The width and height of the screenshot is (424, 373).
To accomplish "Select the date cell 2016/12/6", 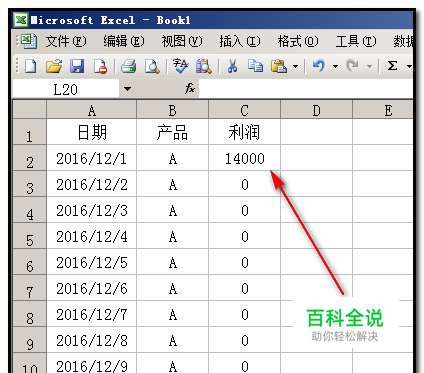I will [x=92, y=288].
